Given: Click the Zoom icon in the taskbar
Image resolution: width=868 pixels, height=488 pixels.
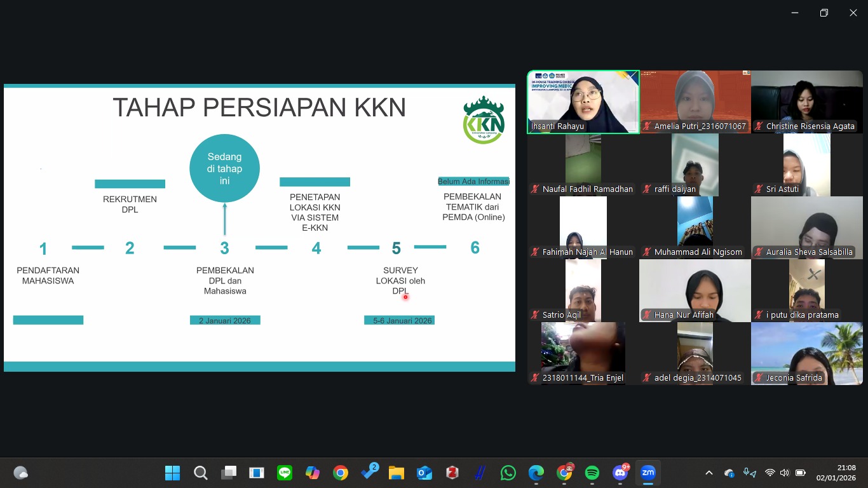Looking at the screenshot, I should tap(648, 473).
